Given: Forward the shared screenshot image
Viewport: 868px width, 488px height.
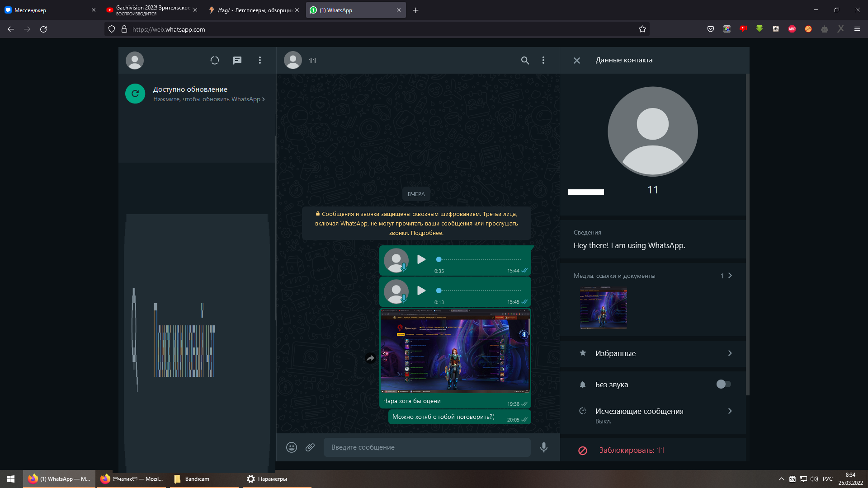Looking at the screenshot, I should pos(371,358).
